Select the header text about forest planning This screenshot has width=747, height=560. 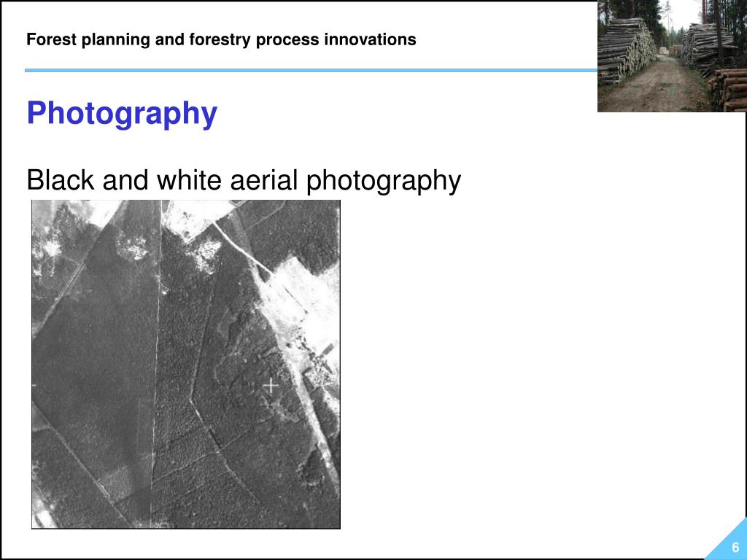(221, 39)
